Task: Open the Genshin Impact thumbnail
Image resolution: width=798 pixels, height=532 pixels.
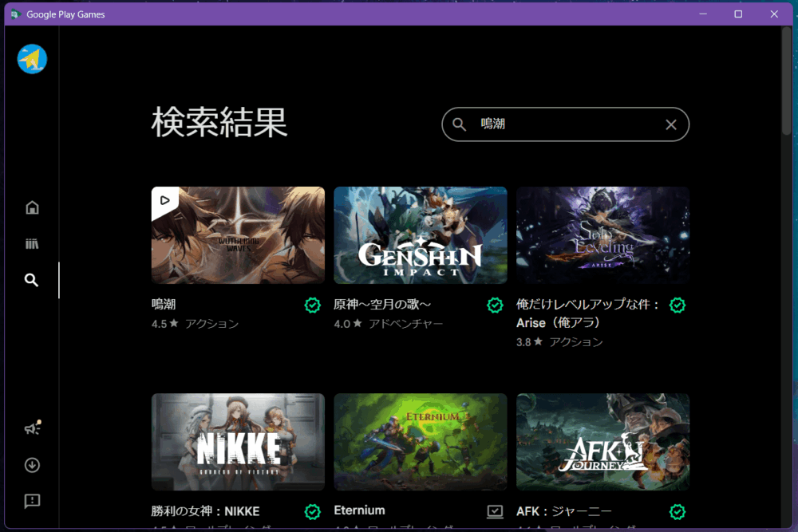Action: click(x=420, y=235)
